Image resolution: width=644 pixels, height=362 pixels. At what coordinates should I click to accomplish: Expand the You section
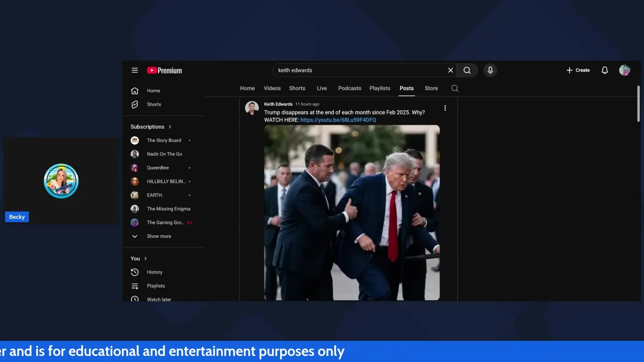pos(139,258)
